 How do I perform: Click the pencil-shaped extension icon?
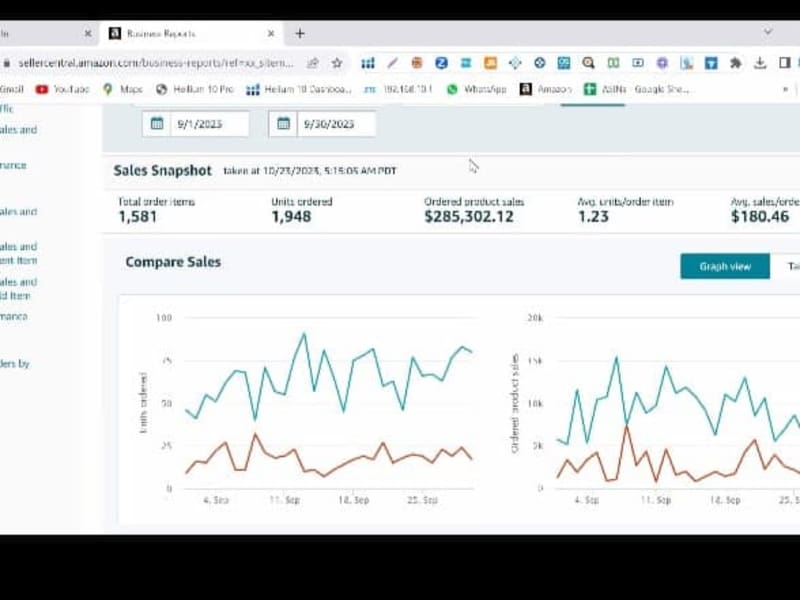coord(392,63)
